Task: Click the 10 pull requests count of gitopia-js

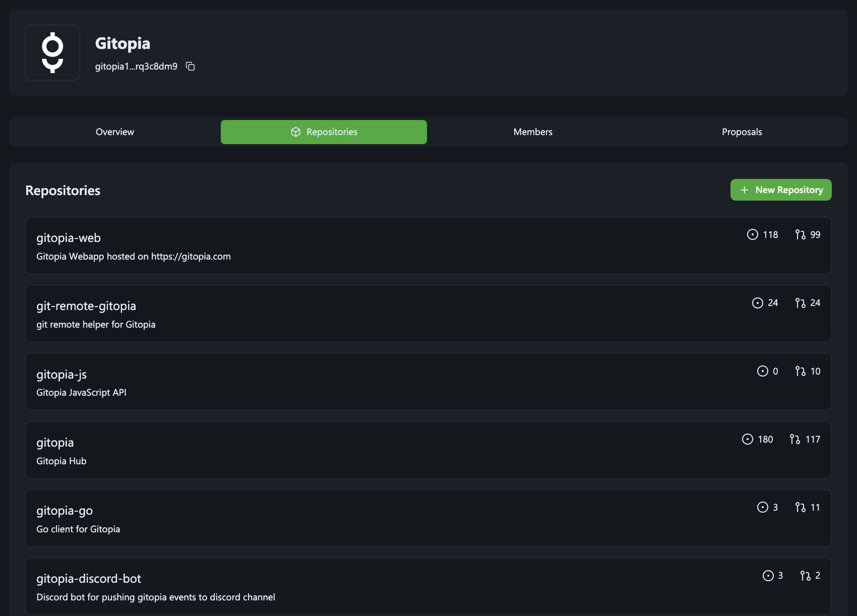Action: (x=815, y=372)
